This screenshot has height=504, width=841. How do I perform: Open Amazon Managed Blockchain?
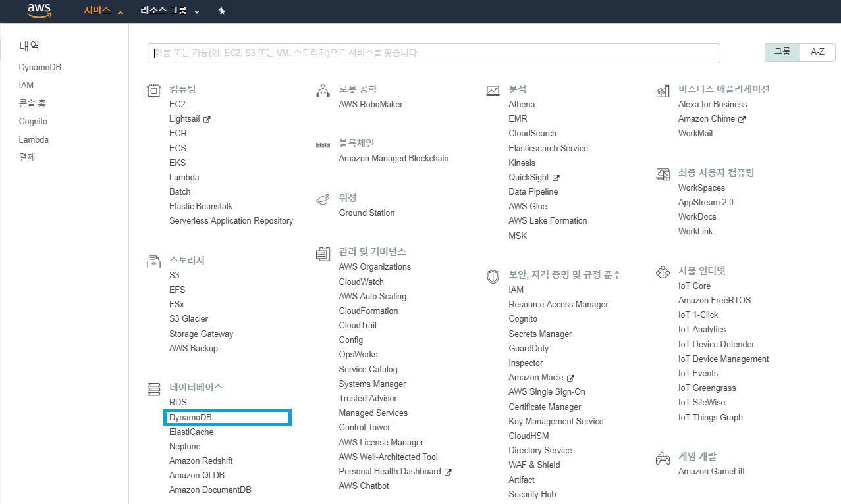[x=394, y=159]
